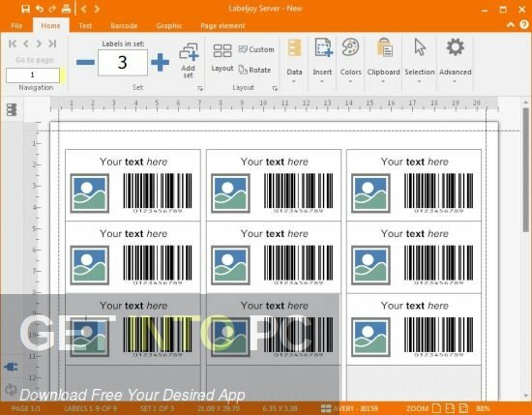Select the image placeholder in center label
Image resolution: width=532 pixels, height=415 pixels.
coord(230,265)
